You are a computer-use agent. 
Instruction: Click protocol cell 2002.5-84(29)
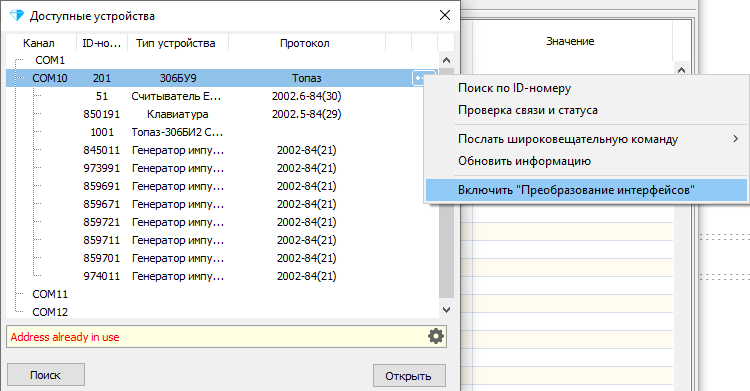point(307,114)
